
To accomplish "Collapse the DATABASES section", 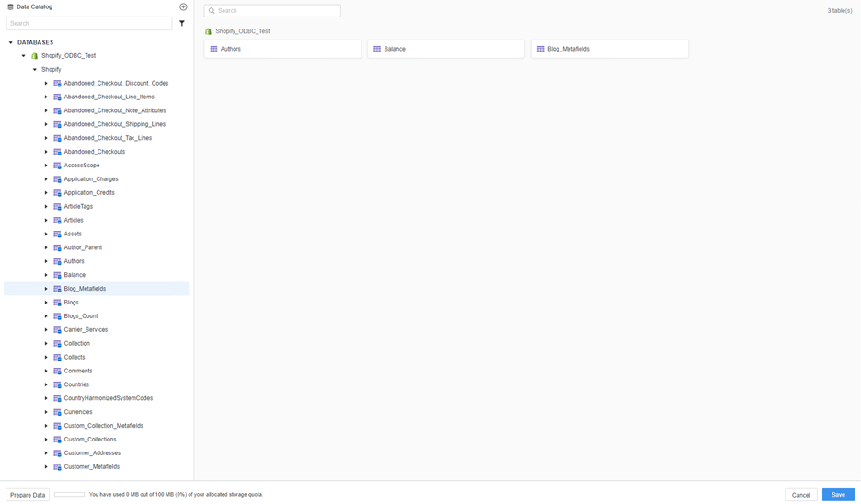I will [11, 42].
